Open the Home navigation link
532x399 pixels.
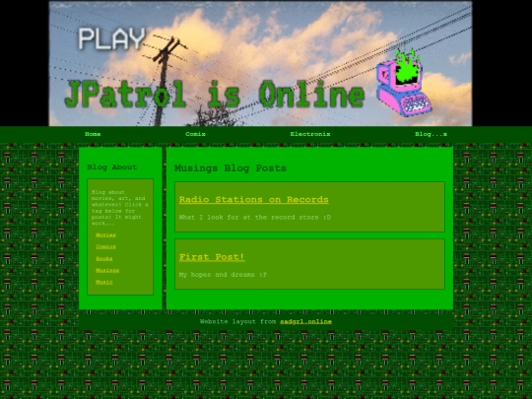[93, 134]
